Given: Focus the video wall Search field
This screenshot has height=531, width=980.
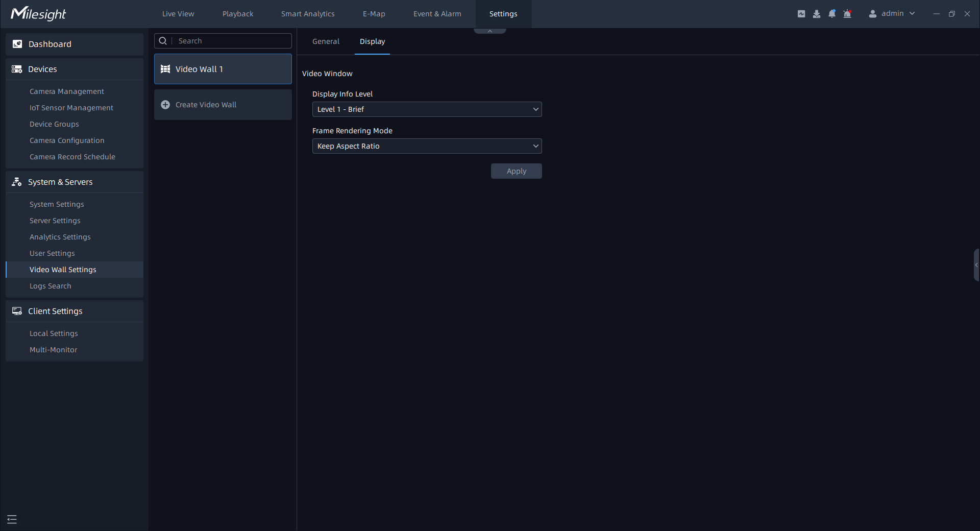Looking at the screenshot, I should [x=232, y=41].
